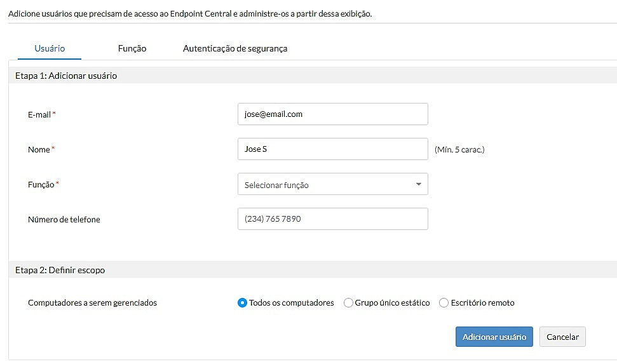The image size is (617, 364).
Task: Click the Função label beside the dropdown
Action: [x=41, y=184]
